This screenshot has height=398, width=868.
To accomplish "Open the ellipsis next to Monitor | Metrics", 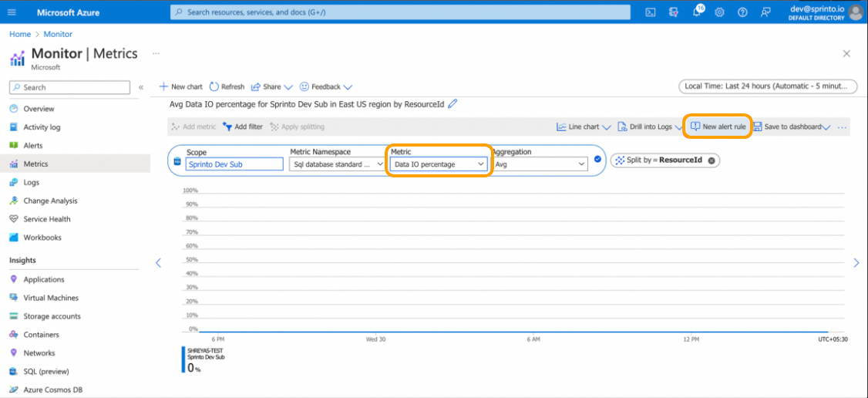I will (x=156, y=54).
